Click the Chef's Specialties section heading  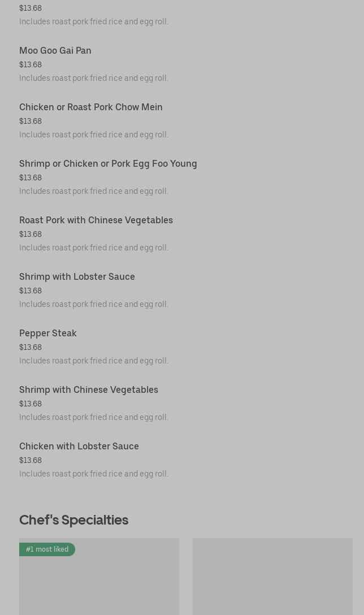tap(73, 520)
